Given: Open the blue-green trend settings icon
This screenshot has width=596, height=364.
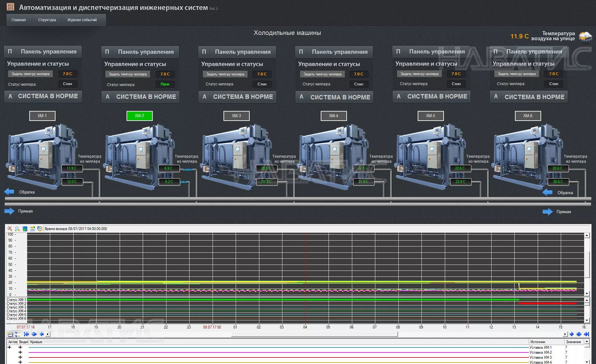Looking at the screenshot, I should tap(25, 229).
